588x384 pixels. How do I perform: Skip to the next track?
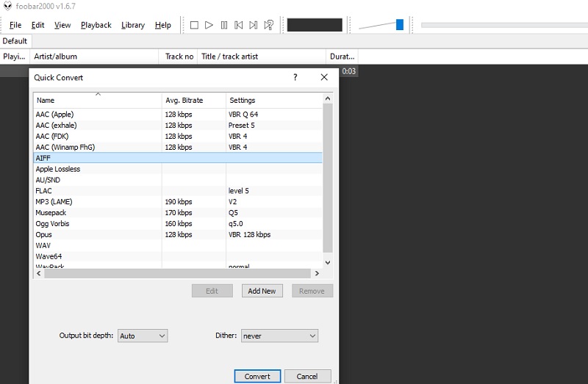pos(253,25)
